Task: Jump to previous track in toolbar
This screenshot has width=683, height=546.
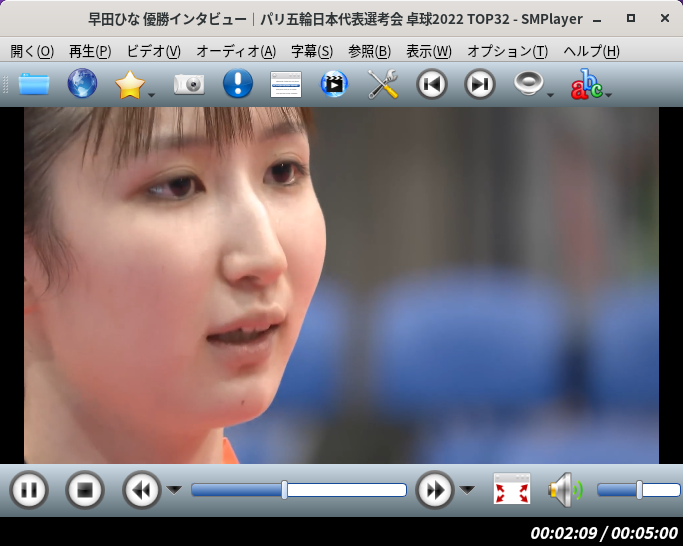Action: [x=432, y=84]
